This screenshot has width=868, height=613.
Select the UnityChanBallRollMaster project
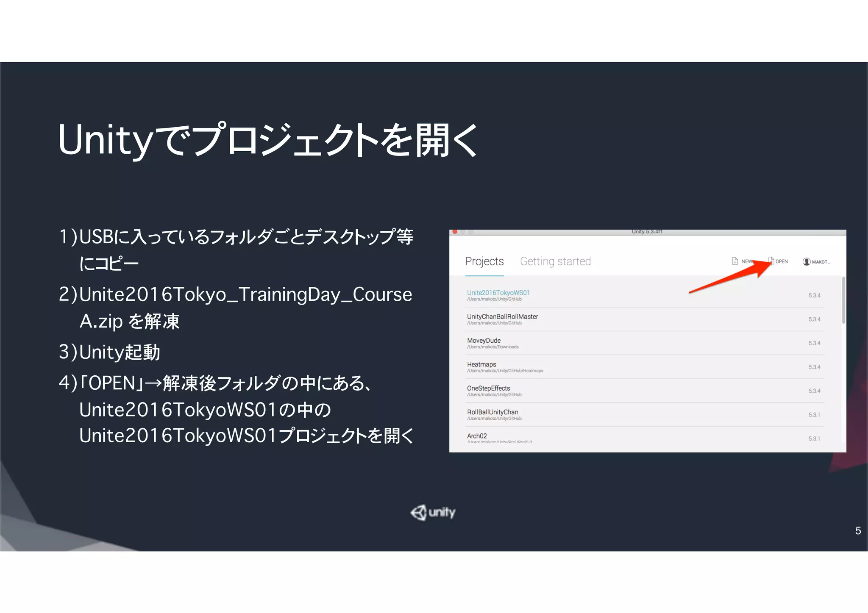point(645,319)
